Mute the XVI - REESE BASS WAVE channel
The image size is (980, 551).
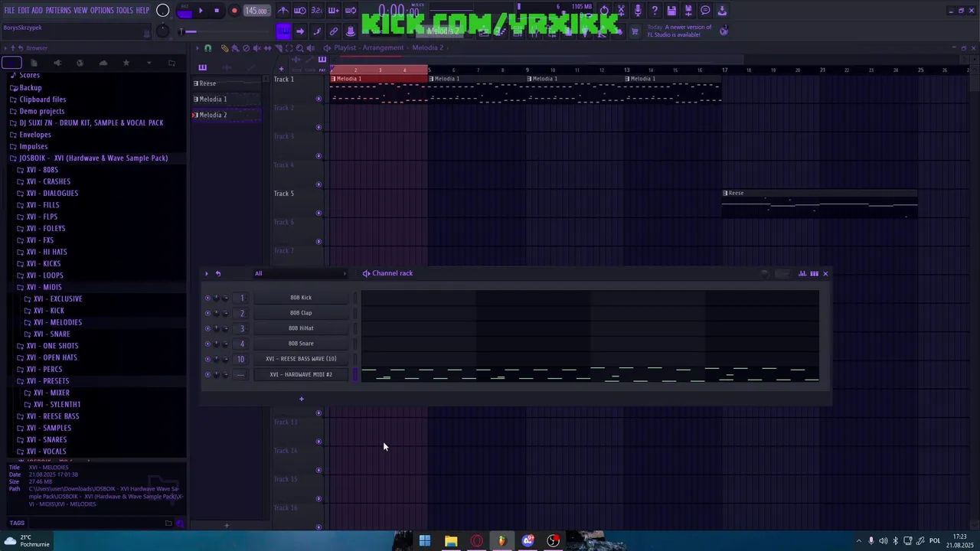pos(207,359)
